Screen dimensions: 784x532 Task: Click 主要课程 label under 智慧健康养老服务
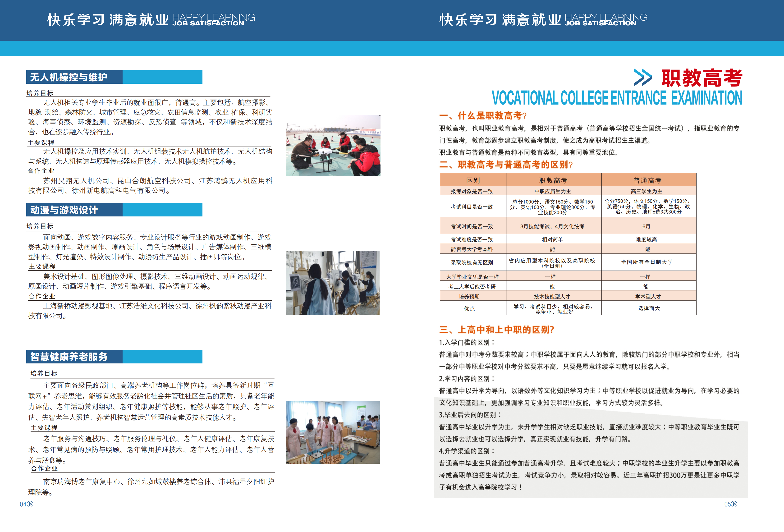point(44,427)
